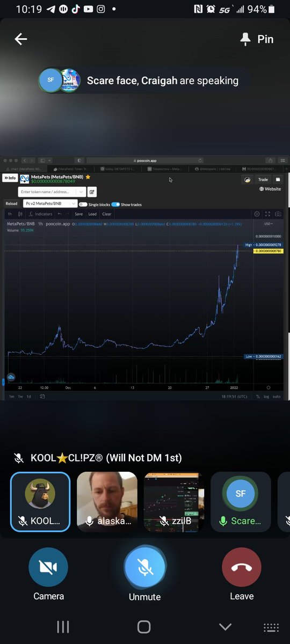This screenshot has height=644, width=290.
Task: Click the edit icon beside token input
Action: pos(92,192)
